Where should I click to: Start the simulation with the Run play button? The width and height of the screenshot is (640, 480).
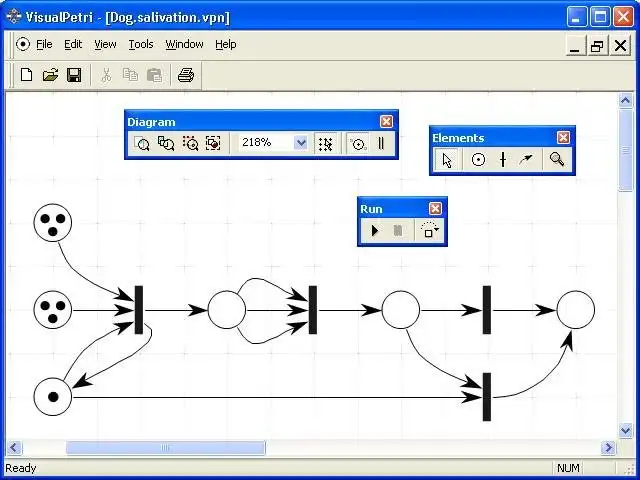pos(375,231)
